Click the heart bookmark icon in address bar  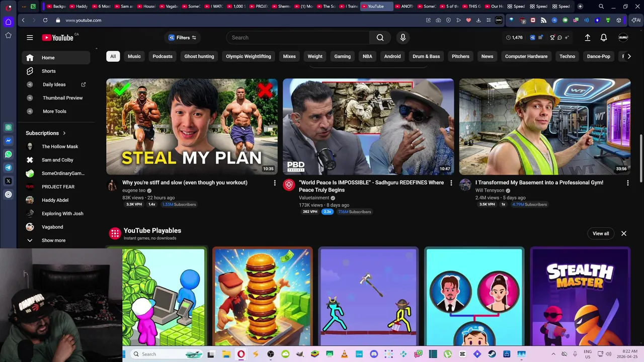(x=468, y=20)
